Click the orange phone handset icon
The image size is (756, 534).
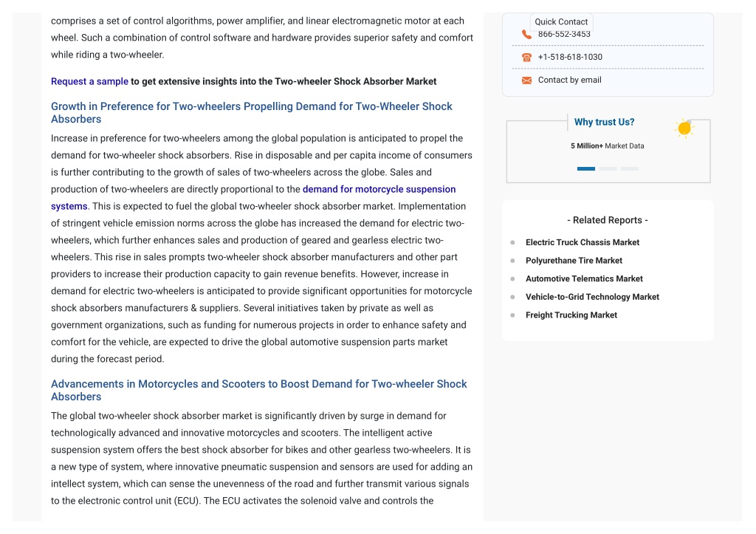coord(526,34)
